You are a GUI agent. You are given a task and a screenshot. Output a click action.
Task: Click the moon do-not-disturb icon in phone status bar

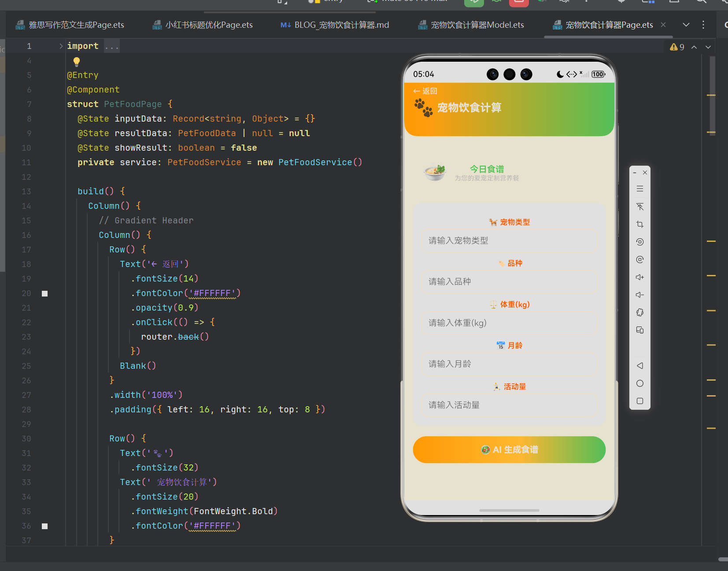tap(560, 74)
